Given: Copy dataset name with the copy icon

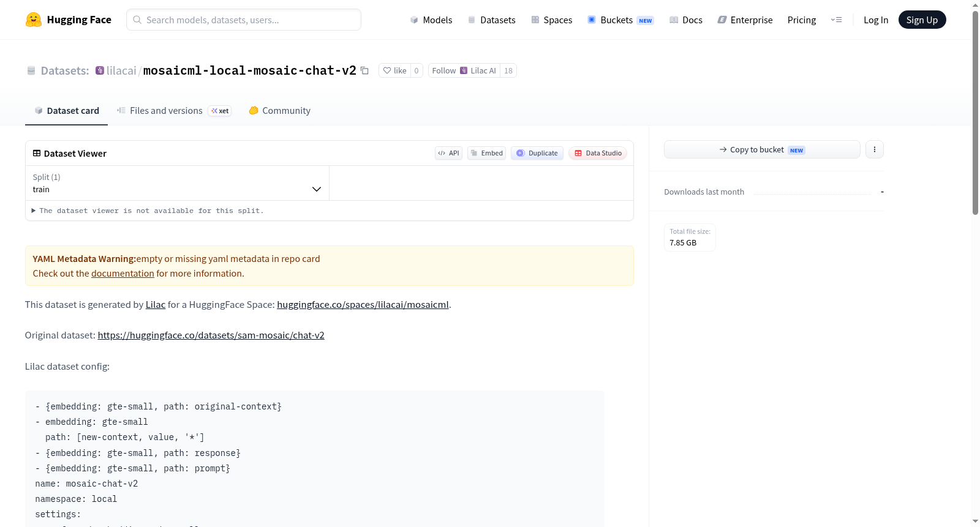Looking at the screenshot, I should pos(364,70).
